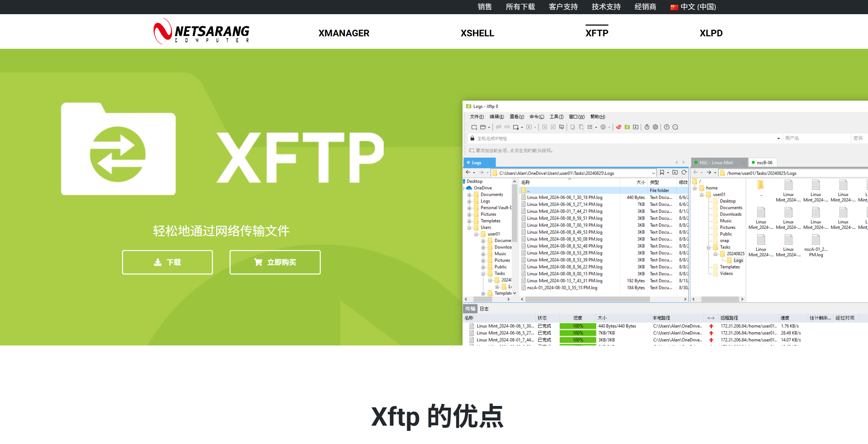Image resolution: width=868 pixels, height=444 pixels.
Task: Click the 立即购买 buy now button
Action: tap(275, 262)
